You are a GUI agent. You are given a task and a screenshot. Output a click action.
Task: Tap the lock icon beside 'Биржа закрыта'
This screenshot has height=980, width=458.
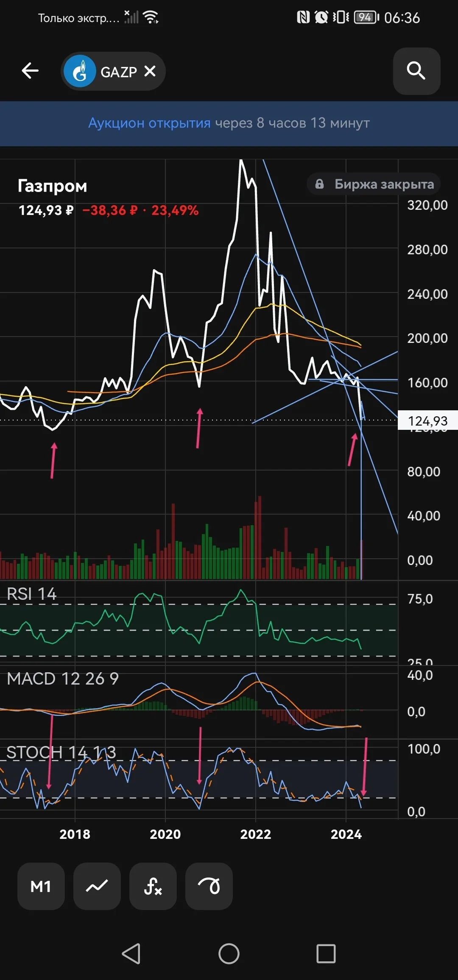pos(319,184)
